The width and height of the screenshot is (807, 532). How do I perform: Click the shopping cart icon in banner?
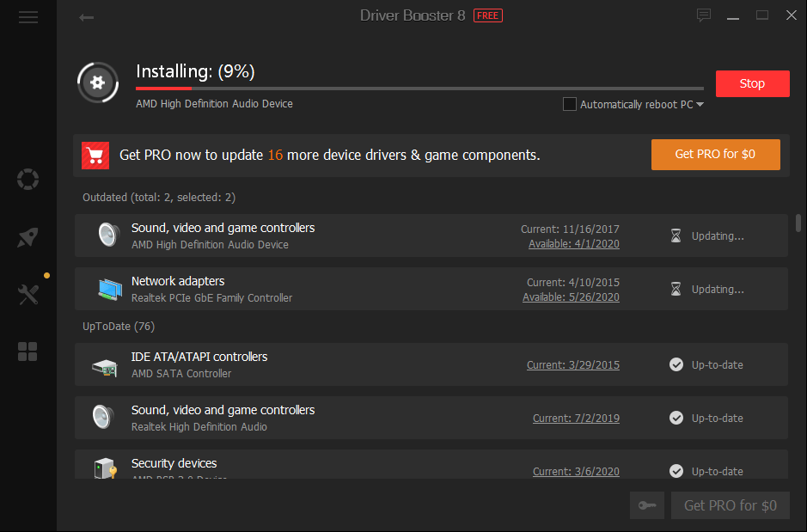point(95,156)
